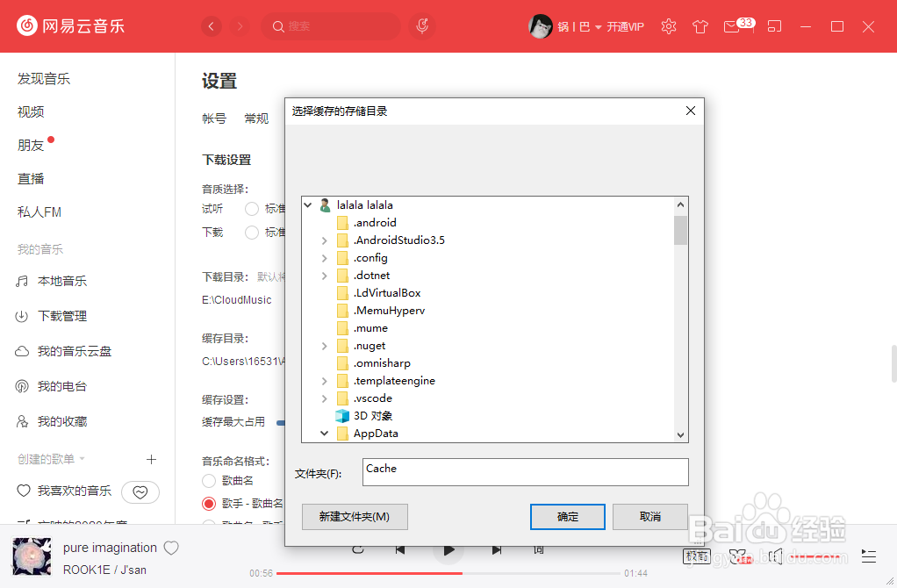Confirm with the 确定 button
The image size is (897, 588).
(568, 517)
